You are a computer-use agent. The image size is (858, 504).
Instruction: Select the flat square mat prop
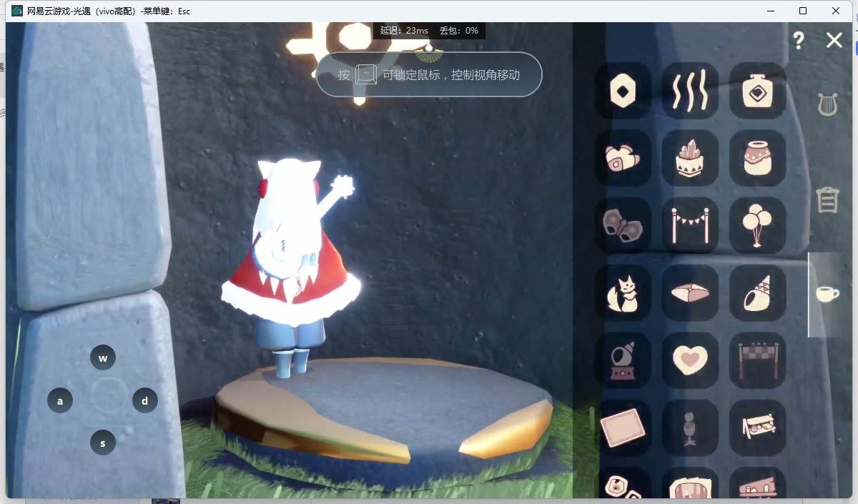[x=623, y=427]
